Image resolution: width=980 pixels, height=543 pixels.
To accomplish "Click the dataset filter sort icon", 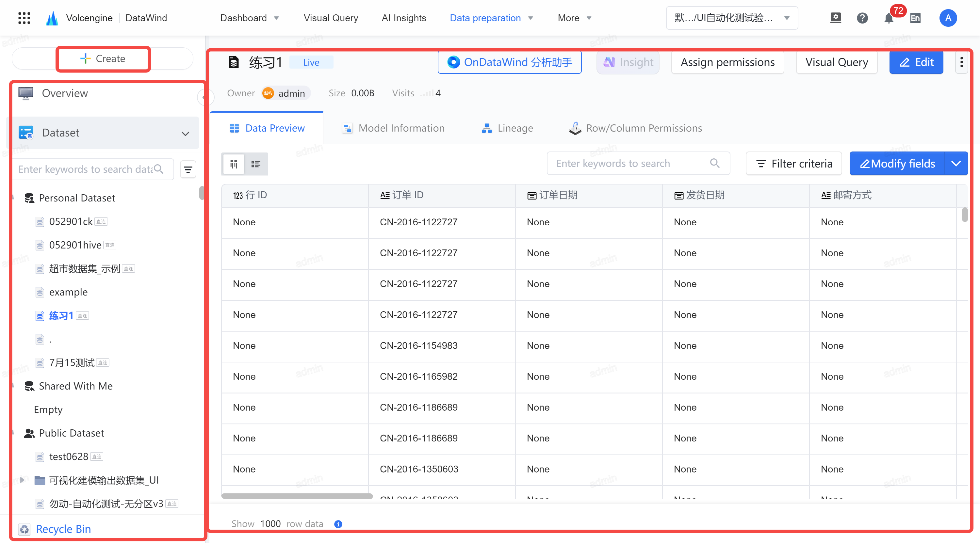I will tap(188, 169).
